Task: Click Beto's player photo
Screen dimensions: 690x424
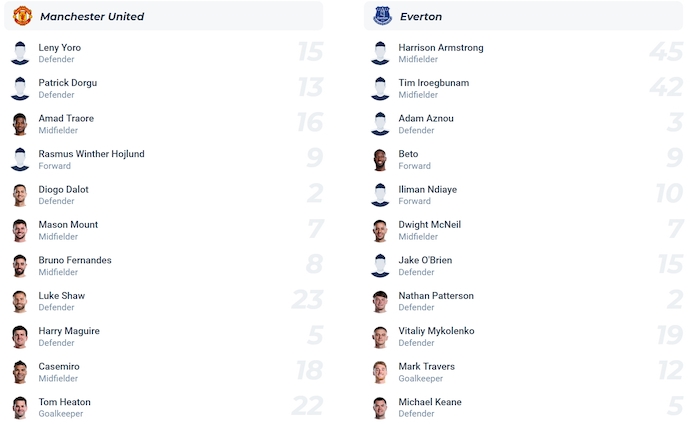Action: pyautogui.click(x=380, y=160)
